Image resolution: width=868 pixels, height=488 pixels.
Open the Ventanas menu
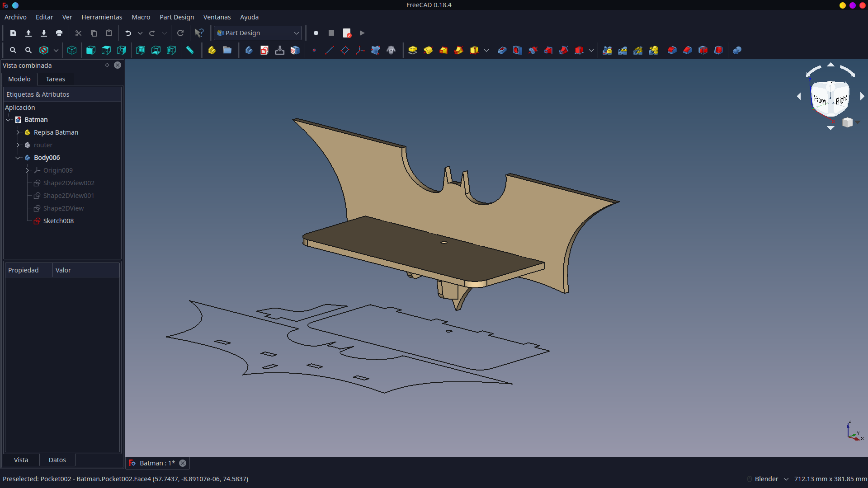pyautogui.click(x=217, y=17)
